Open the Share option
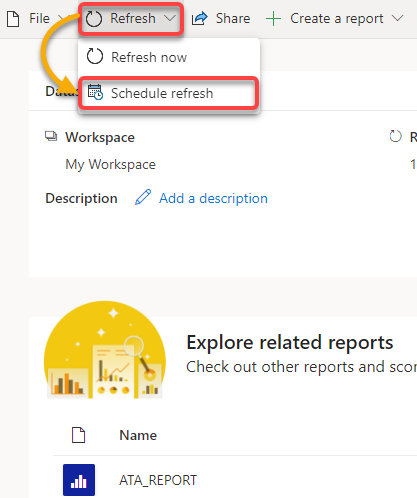The height and width of the screenshot is (498, 417). coord(233,18)
